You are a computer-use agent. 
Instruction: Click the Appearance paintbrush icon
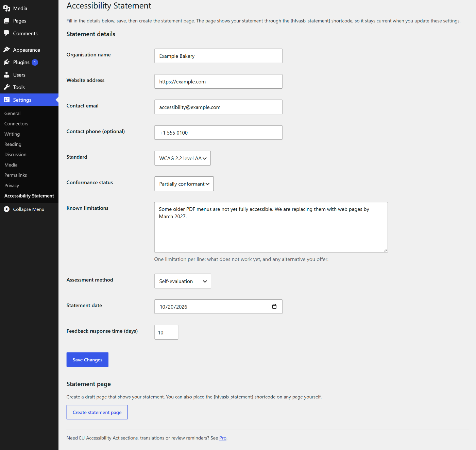point(6,50)
